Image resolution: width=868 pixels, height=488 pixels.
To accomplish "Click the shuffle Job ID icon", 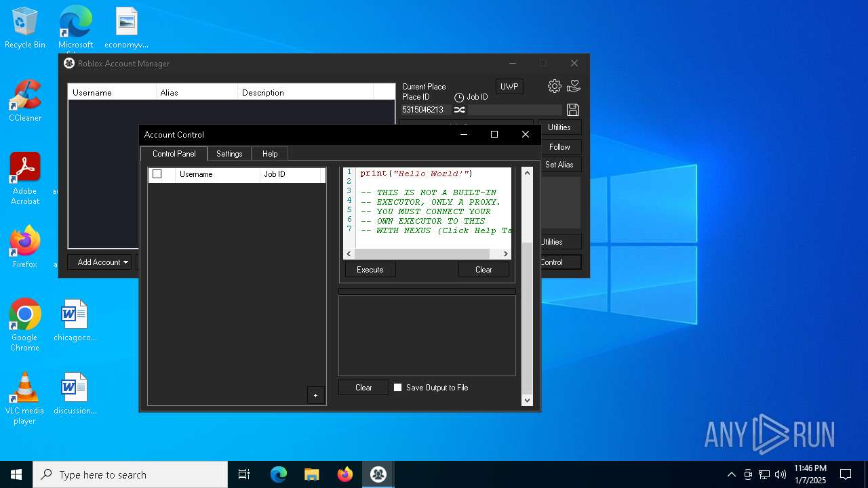I will tap(459, 110).
